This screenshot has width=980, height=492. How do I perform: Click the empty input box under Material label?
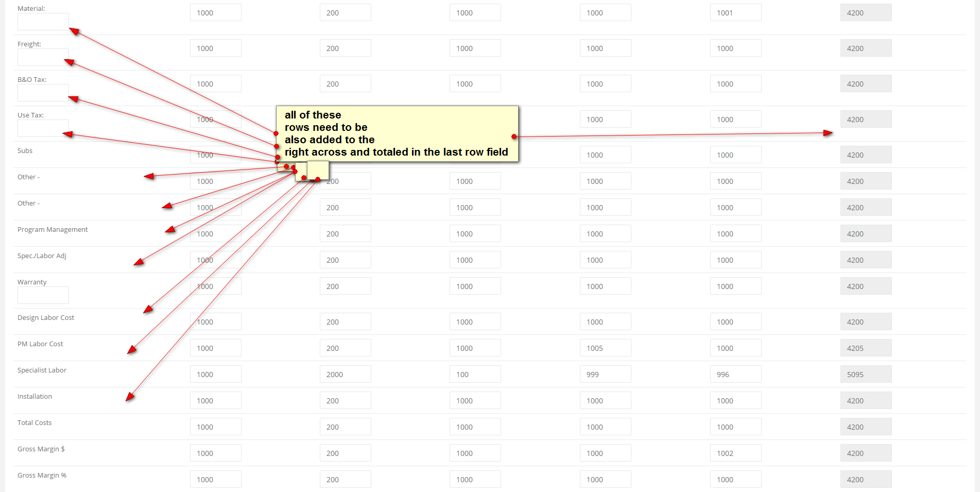(43, 22)
